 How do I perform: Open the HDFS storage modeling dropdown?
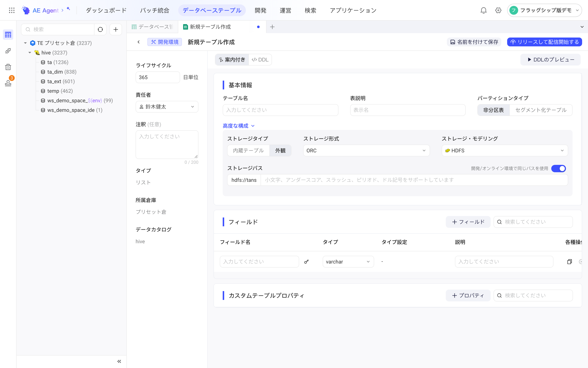click(x=505, y=150)
